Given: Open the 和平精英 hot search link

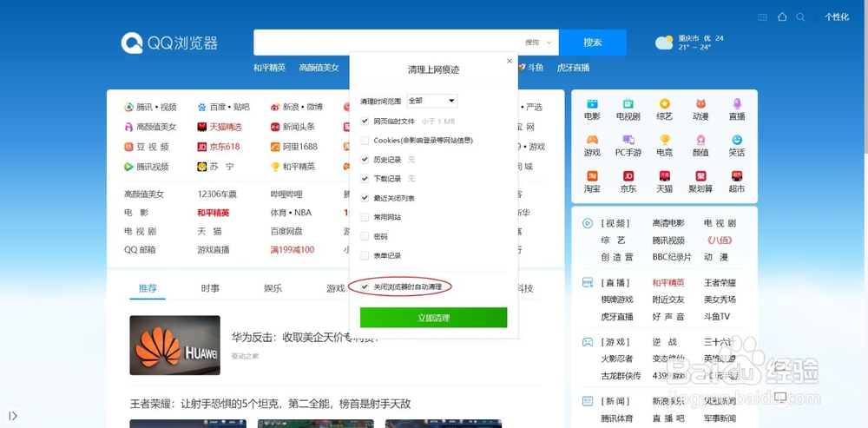Looking at the screenshot, I should pyautogui.click(x=270, y=68).
